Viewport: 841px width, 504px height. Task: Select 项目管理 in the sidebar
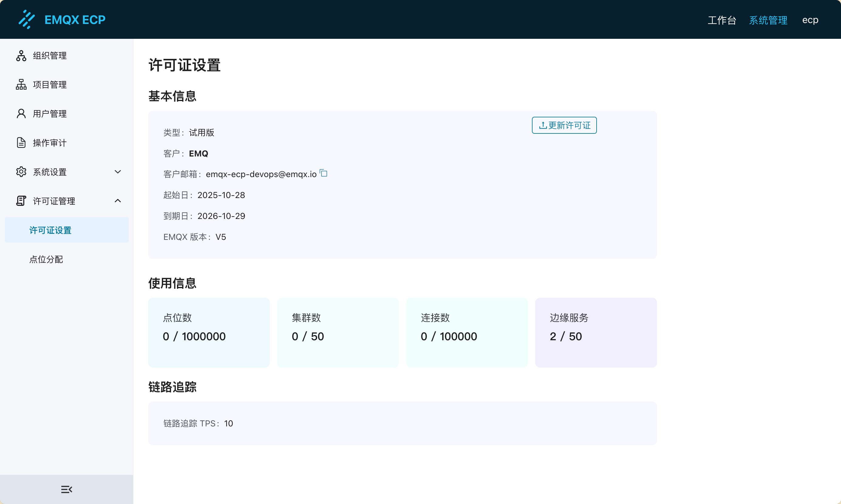coord(49,85)
